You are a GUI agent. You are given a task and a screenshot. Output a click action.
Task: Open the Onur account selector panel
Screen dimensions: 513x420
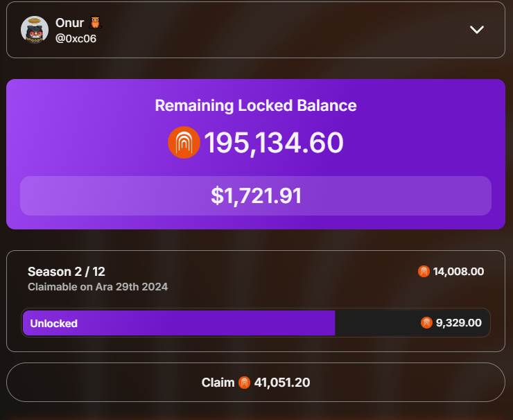click(256, 30)
